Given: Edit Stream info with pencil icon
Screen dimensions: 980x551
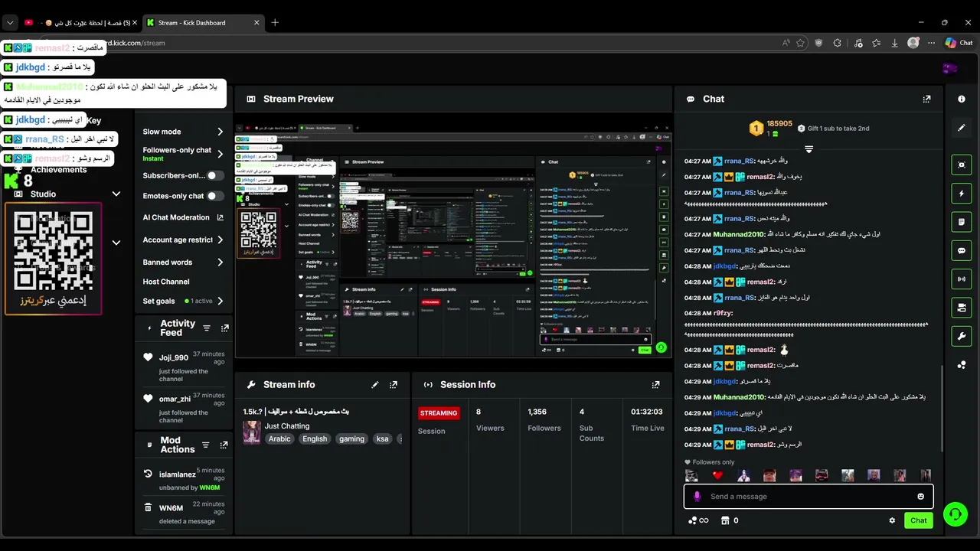Looking at the screenshot, I should [x=375, y=385].
